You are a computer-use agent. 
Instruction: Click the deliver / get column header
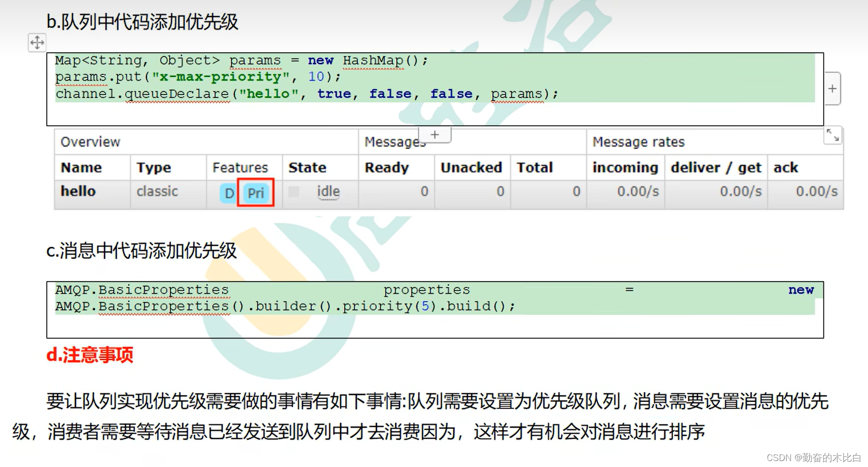point(716,167)
